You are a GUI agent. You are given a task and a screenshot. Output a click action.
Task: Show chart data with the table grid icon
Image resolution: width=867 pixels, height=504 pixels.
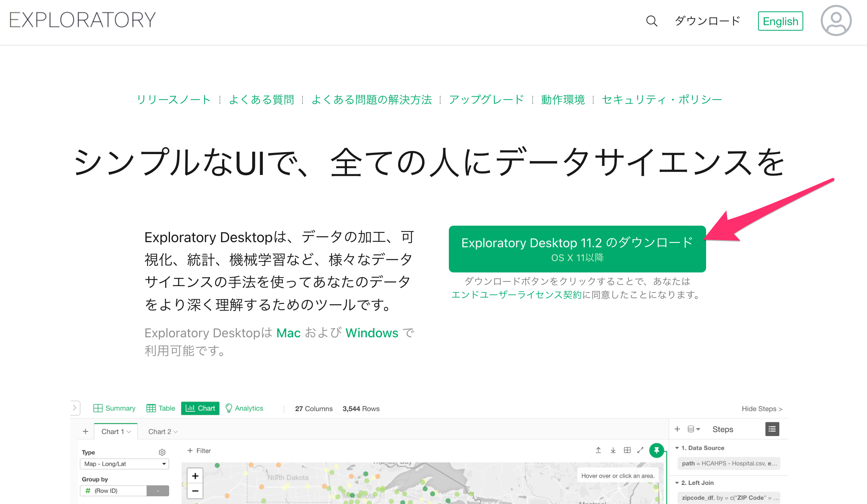pyautogui.click(x=627, y=450)
